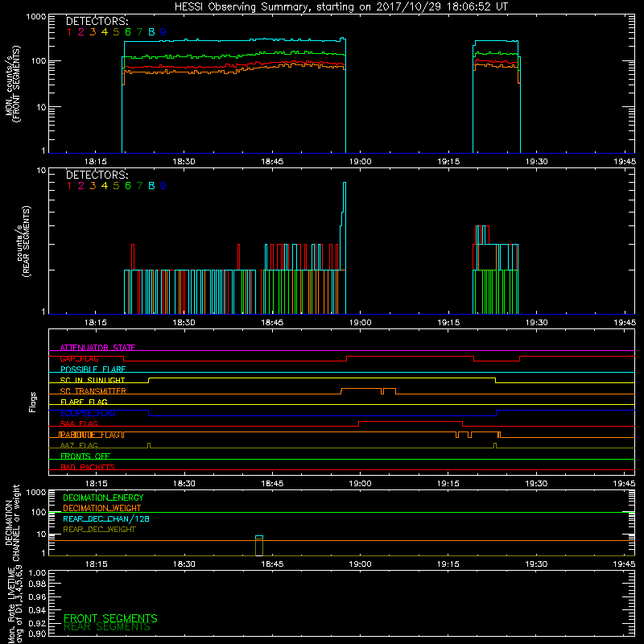The width and height of the screenshot is (644, 644).
Task: Click 1000 y-axis label on front segments plot
Action: click(36, 17)
